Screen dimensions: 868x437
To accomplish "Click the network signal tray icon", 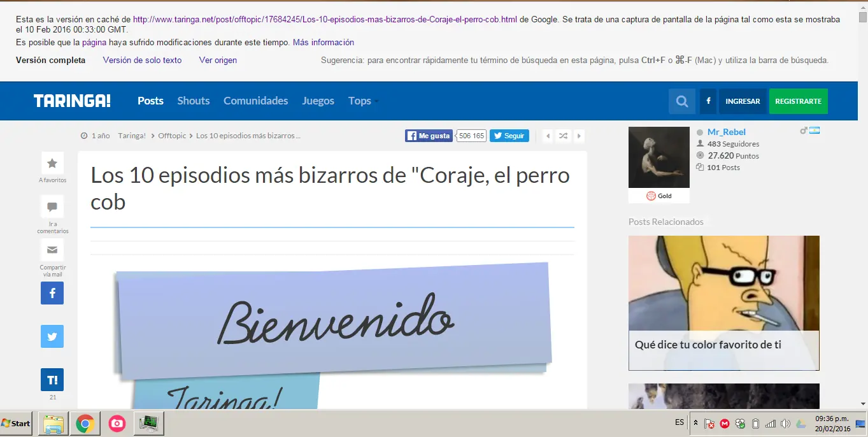I will pyautogui.click(x=771, y=423).
